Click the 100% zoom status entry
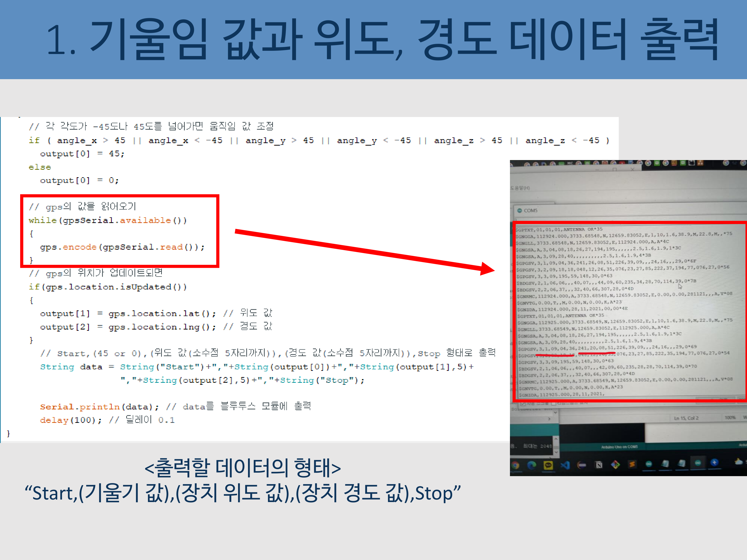Viewport: 747px width, 560px height. [x=730, y=418]
